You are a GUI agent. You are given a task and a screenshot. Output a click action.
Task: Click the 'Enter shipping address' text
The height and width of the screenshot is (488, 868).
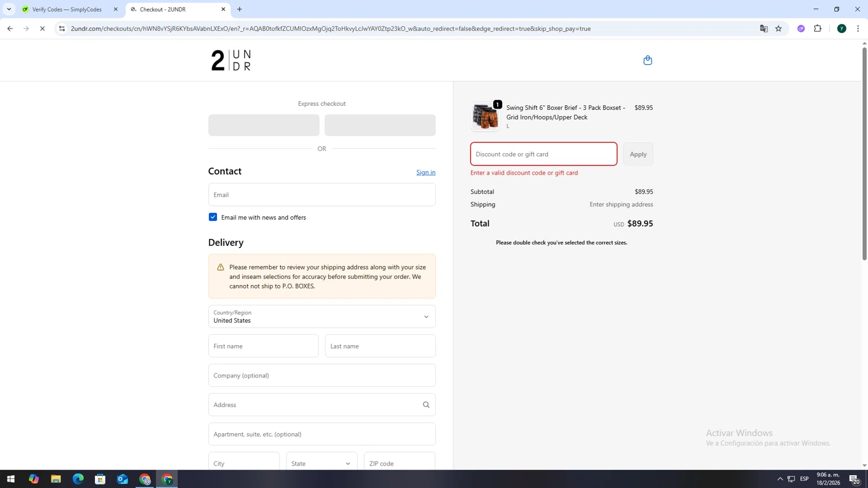[x=621, y=204]
